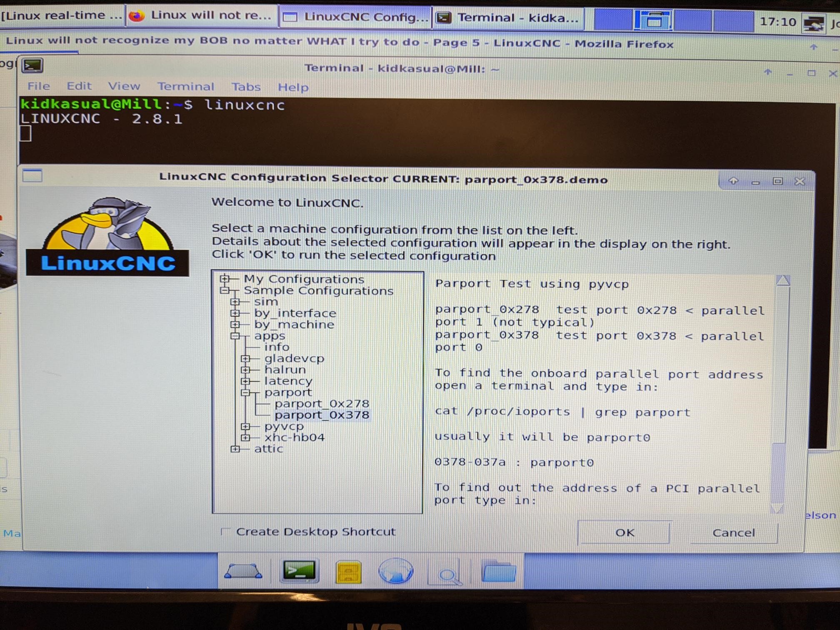Close the Configuration Selector window
This screenshot has width=840, height=630.
pos(799,182)
